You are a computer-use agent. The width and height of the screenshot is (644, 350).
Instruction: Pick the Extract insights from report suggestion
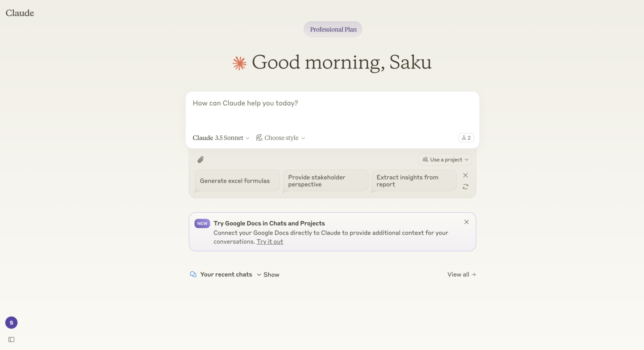point(414,181)
